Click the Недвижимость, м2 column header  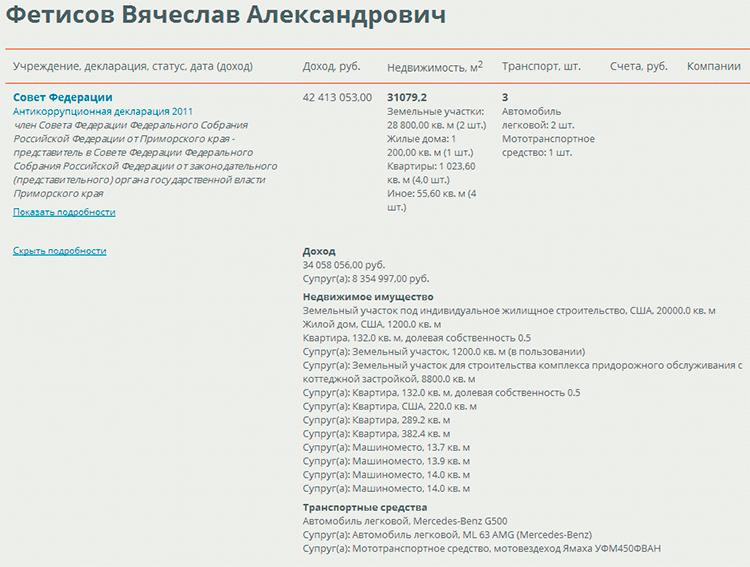click(435, 67)
